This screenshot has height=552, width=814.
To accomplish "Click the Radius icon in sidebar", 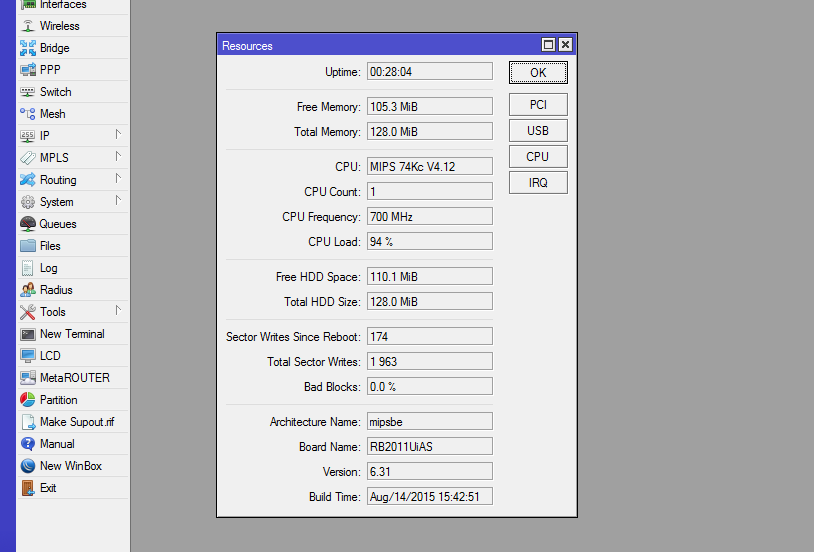I will click(28, 290).
